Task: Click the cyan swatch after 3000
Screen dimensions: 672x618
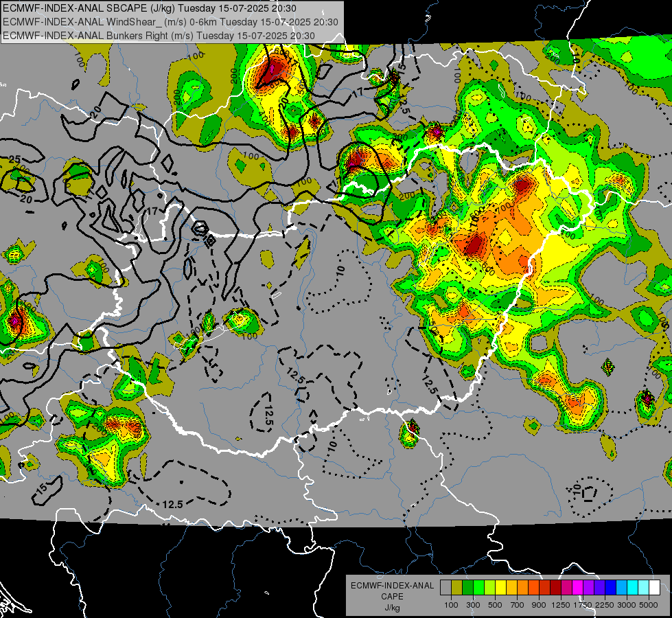Action: [633, 588]
